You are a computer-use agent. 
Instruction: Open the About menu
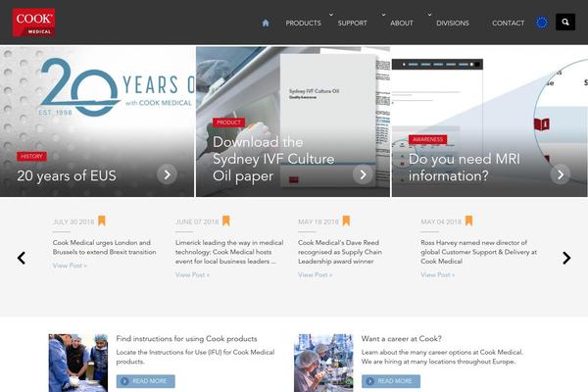point(401,23)
